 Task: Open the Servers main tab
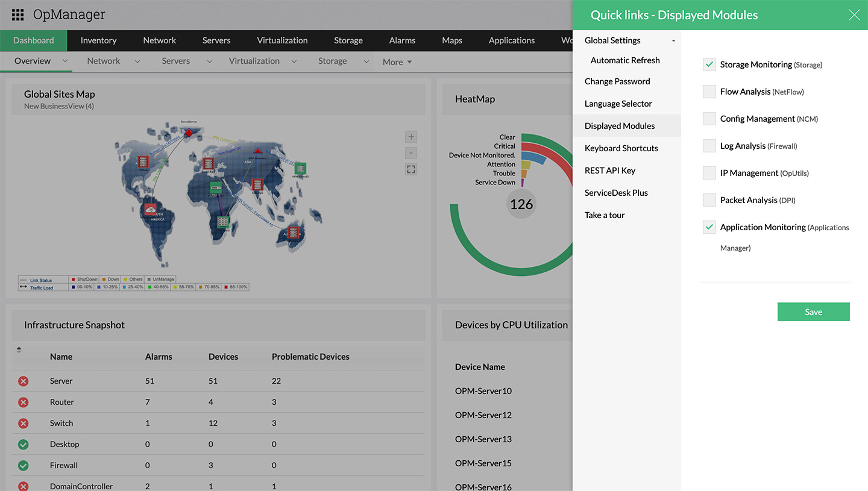(216, 40)
